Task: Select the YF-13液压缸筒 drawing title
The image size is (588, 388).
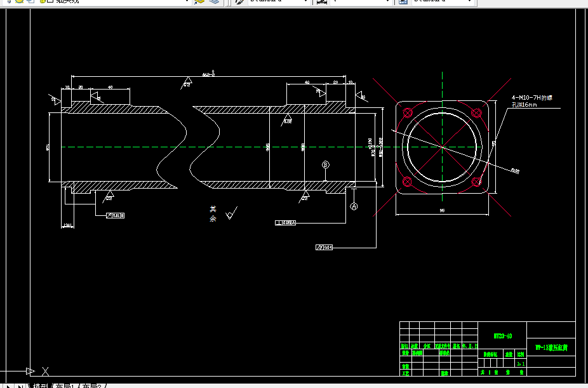Action: (551, 348)
